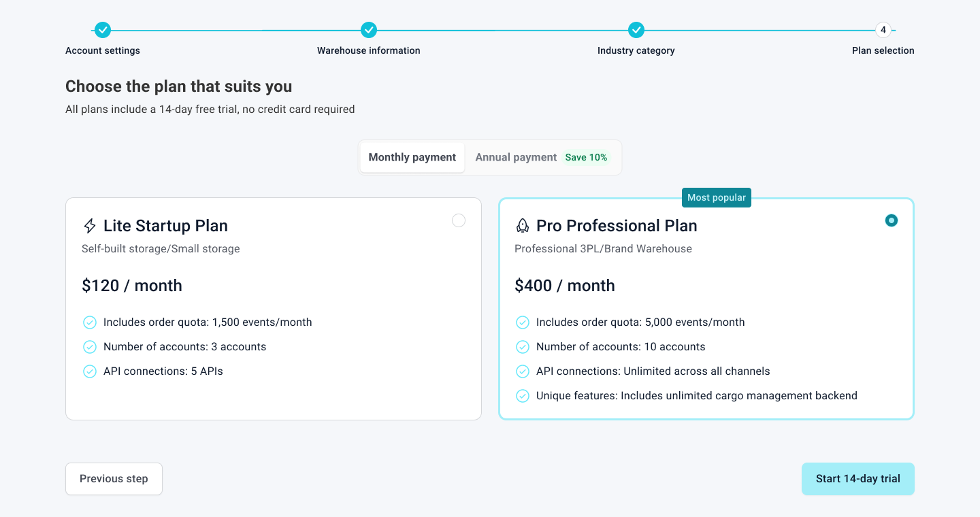980x517 pixels.
Task: Select the Lite Startup Plan radio button
Action: (x=459, y=220)
